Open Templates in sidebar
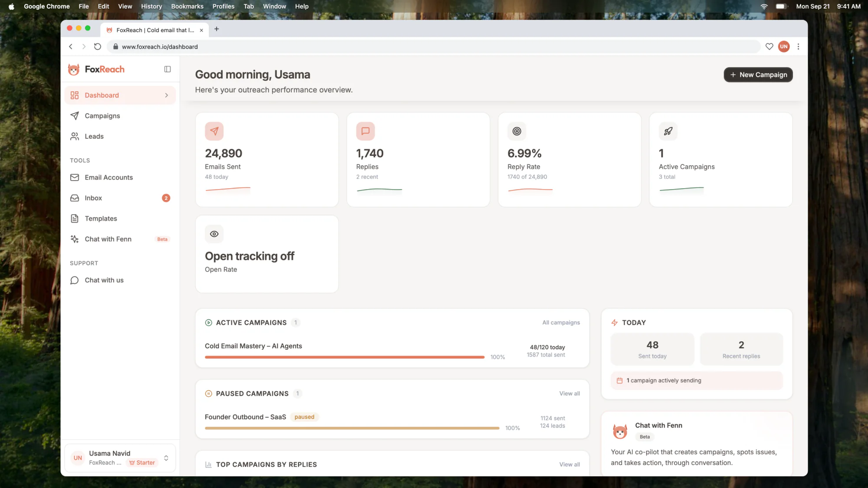 tap(120, 219)
